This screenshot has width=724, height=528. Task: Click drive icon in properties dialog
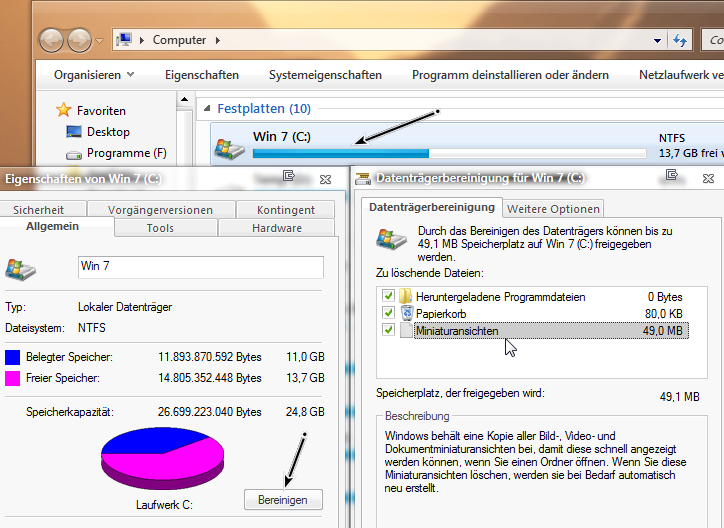(x=21, y=270)
